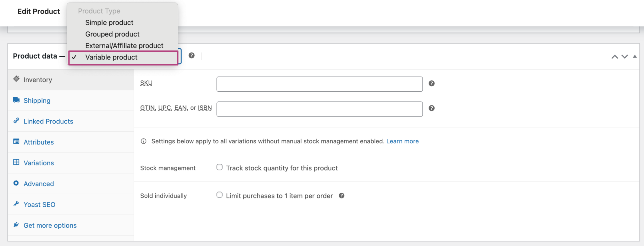Follow the Learn more link
644x246 pixels.
click(x=402, y=141)
